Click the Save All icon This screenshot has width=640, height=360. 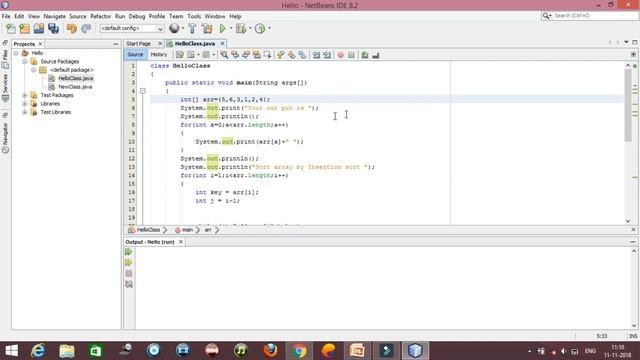53,29
